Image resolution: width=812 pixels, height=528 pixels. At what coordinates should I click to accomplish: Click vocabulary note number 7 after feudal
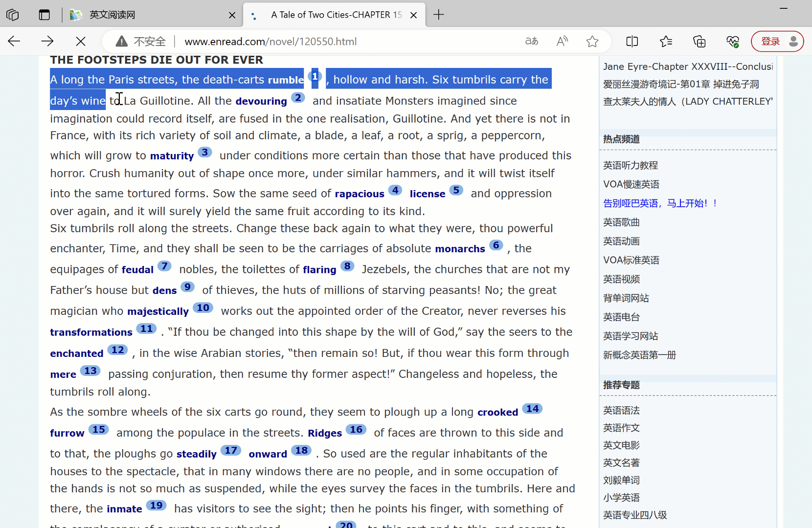[x=164, y=266]
